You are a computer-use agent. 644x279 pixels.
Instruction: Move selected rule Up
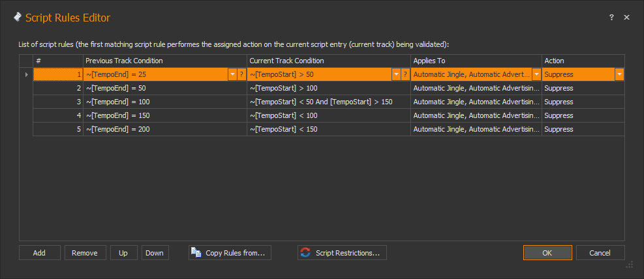pos(123,253)
